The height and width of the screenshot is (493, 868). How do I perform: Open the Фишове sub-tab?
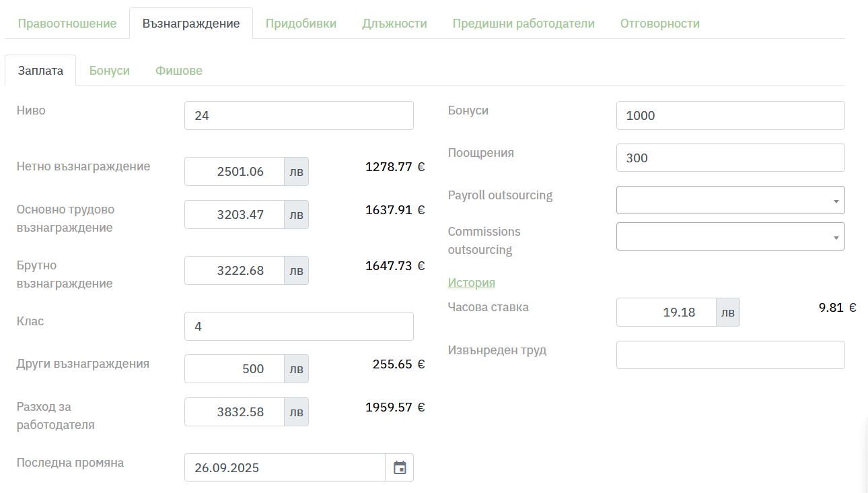click(x=179, y=71)
